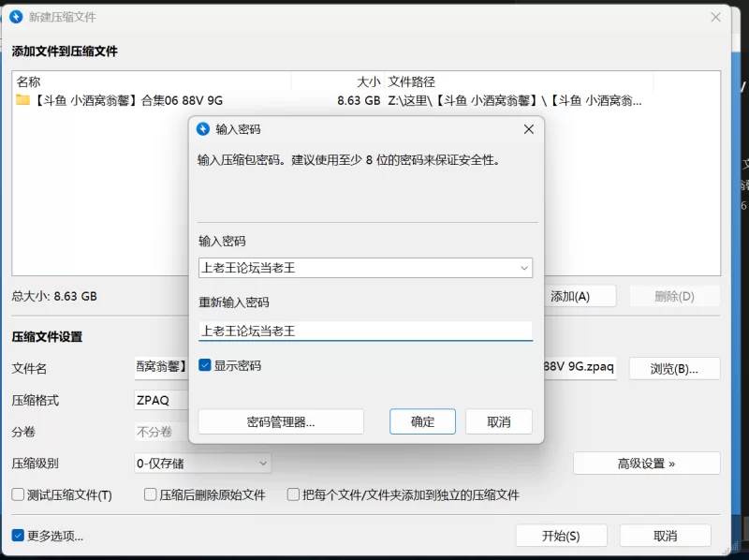
Task: Close the 输入密码 dialog
Action: 528,129
